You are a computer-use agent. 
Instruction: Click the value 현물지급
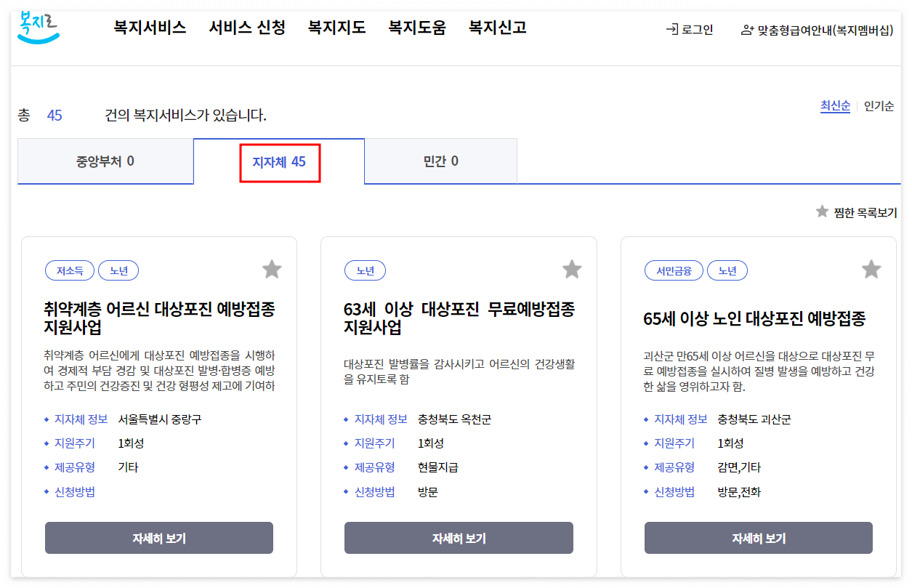438,467
